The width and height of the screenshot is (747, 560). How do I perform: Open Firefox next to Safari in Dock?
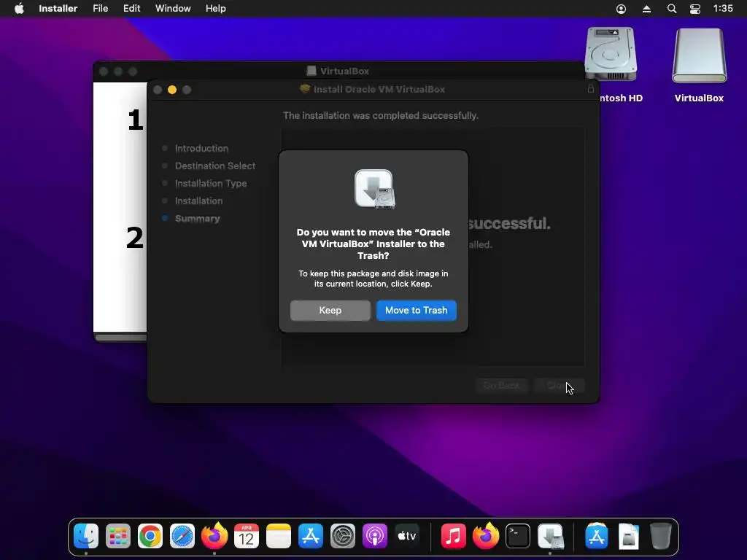coord(214,536)
